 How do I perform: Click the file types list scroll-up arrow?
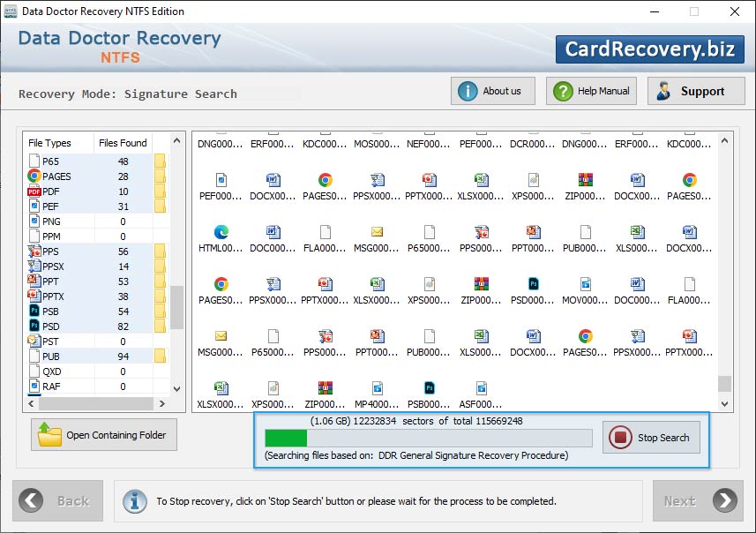coord(177,141)
